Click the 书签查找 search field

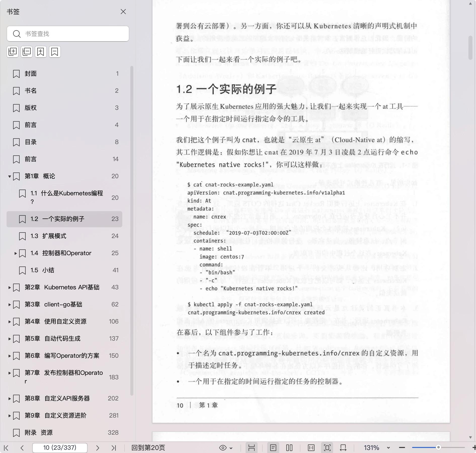(x=73, y=34)
